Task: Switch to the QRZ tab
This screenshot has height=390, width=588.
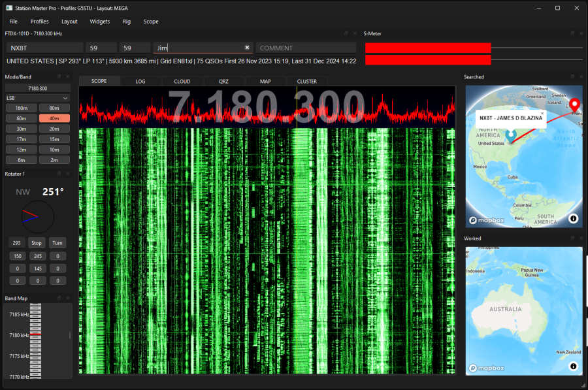Action: 223,82
